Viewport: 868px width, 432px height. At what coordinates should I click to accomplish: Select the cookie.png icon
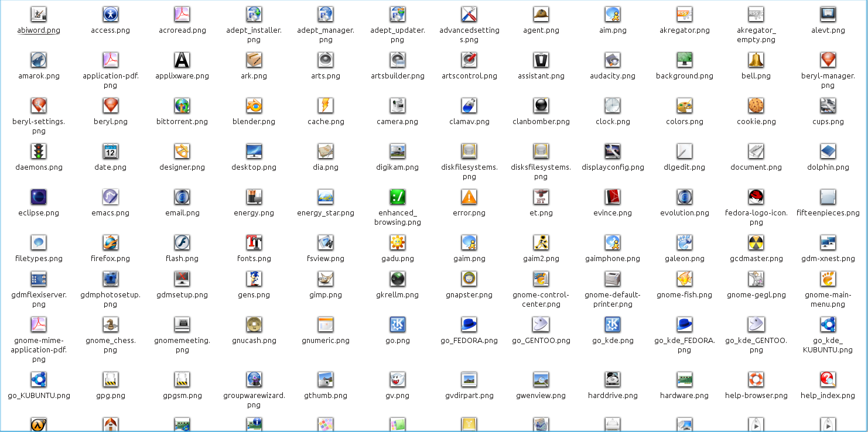pyautogui.click(x=756, y=105)
